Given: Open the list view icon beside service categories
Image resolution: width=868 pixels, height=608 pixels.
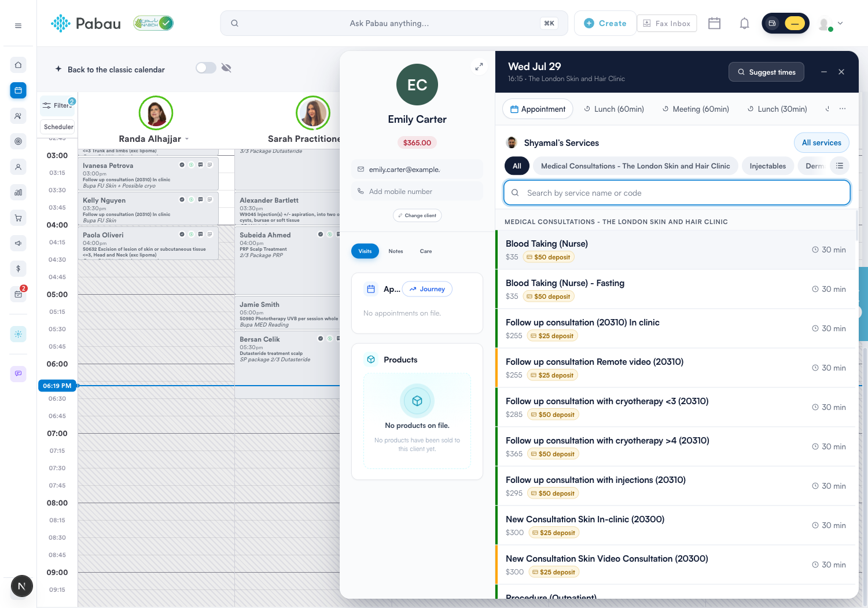Looking at the screenshot, I should click(840, 166).
